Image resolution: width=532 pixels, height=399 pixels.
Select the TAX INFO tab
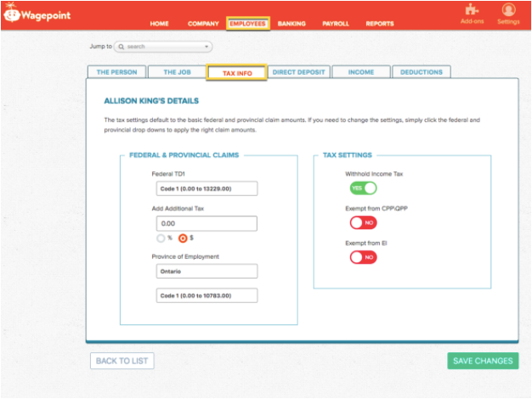click(237, 73)
